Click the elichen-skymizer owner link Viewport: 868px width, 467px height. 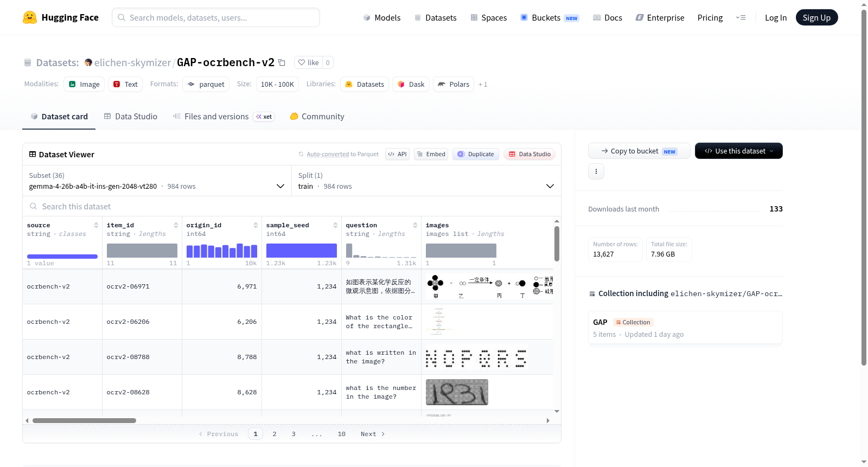point(132,62)
